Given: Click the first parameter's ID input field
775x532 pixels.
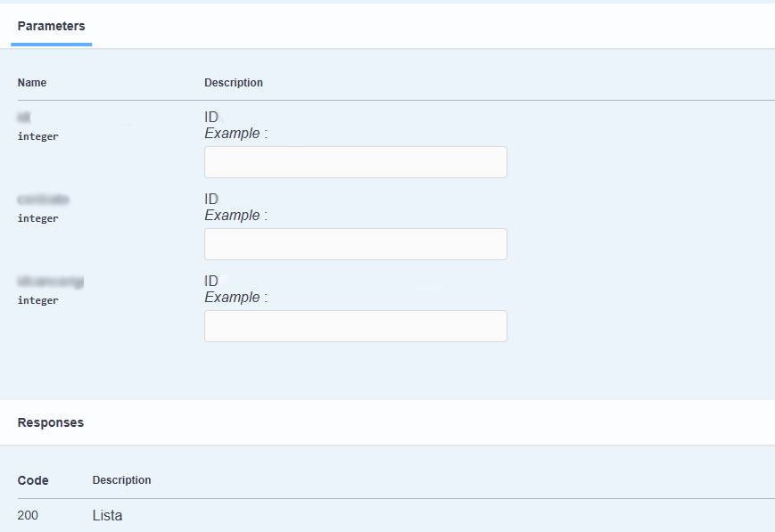Looking at the screenshot, I should coord(355,162).
